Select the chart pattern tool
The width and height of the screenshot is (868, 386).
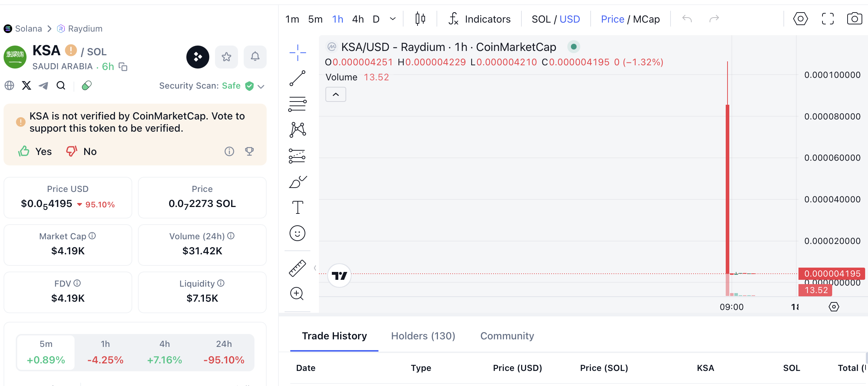[x=297, y=130]
